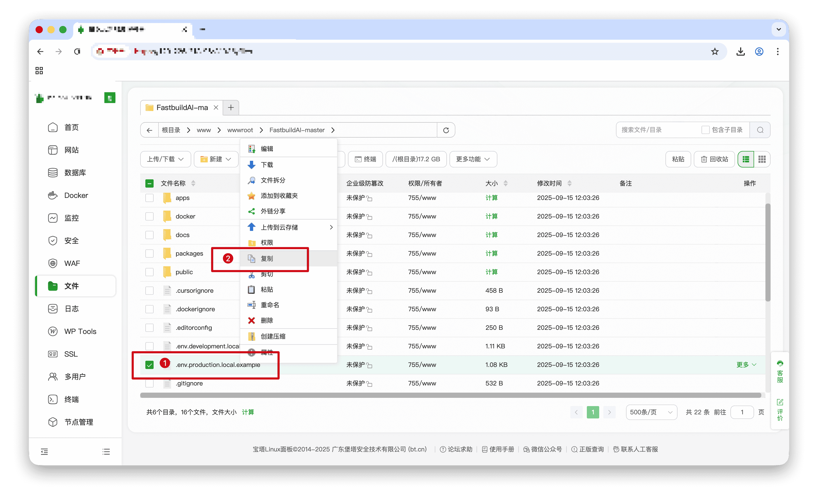Screen dimensions: 818x504
Task: Select 重命名 from context menu
Action: [x=270, y=305]
